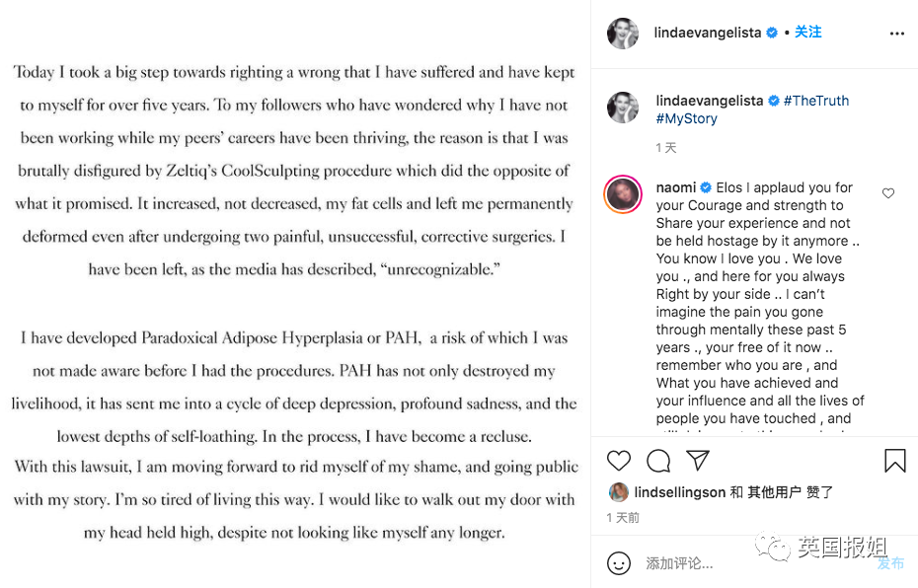
Task: Open lindaevangelista avatar beside caption
Action: point(623,108)
